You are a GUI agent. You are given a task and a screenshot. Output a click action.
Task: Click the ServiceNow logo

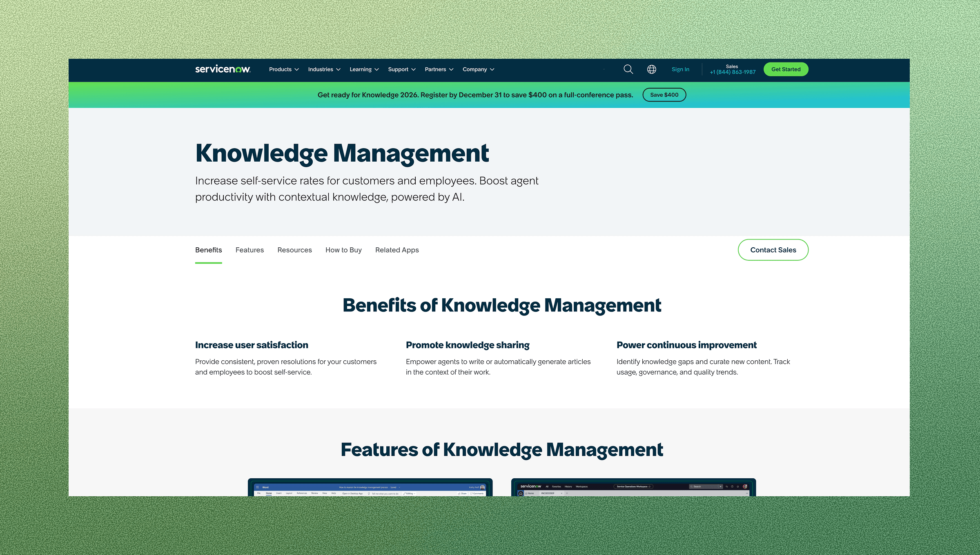223,69
